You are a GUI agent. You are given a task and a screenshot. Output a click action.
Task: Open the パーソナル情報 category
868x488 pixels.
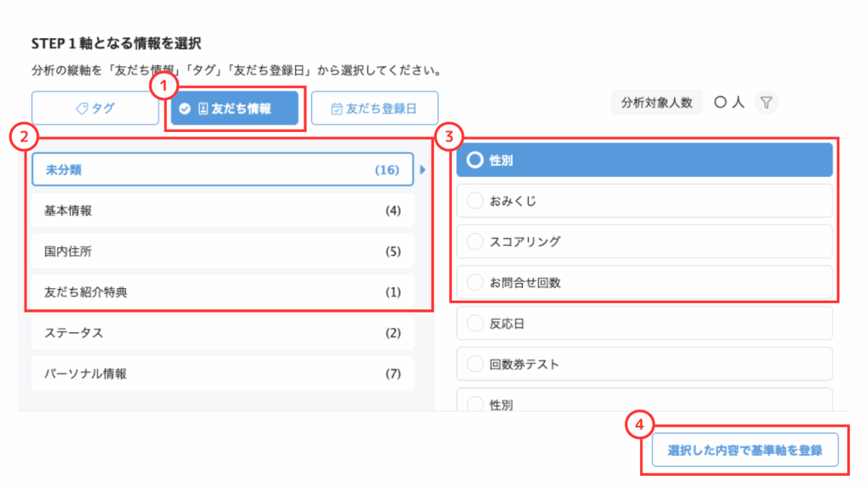(x=222, y=374)
